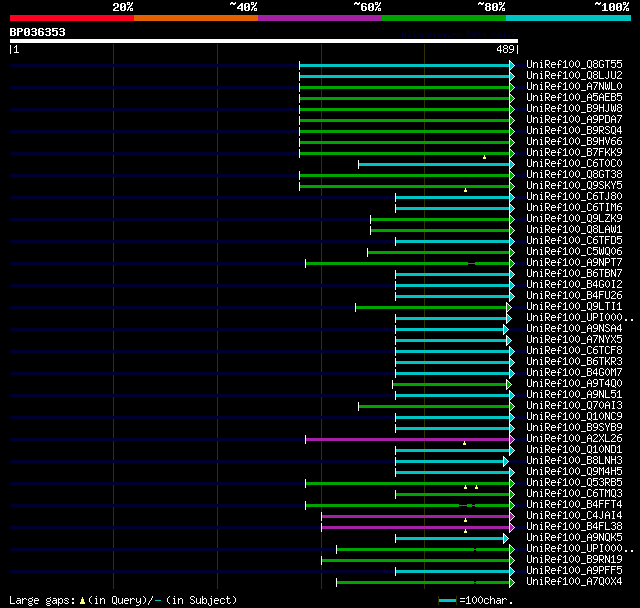Image resolution: width=640 pixels, height=608 pixels.
Task: Select the UniRef100_A9NSA4 label
Action: tap(574, 329)
